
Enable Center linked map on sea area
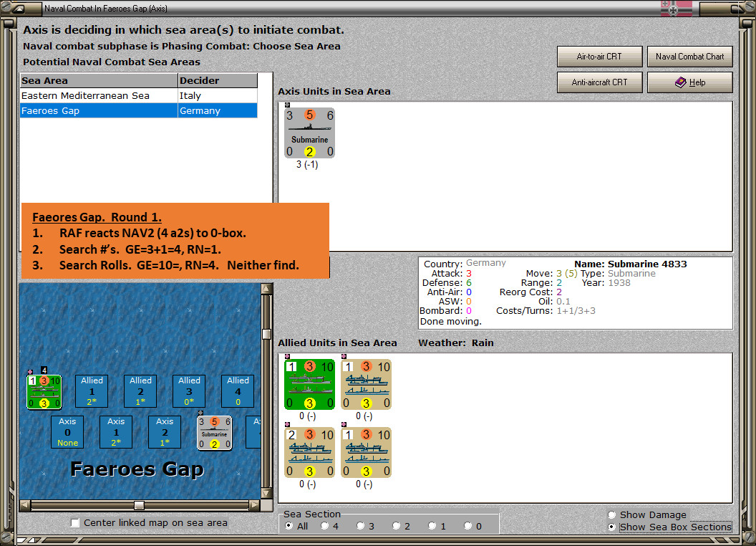75,523
